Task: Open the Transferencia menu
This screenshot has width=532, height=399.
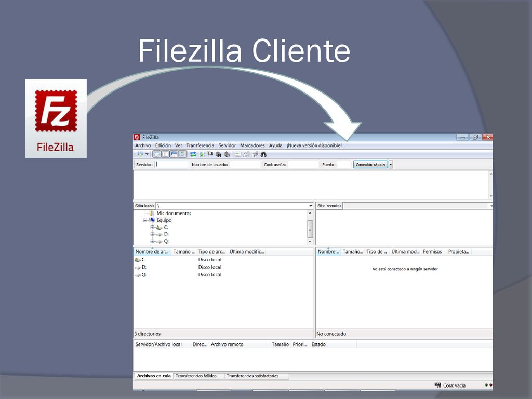Action: coord(200,145)
